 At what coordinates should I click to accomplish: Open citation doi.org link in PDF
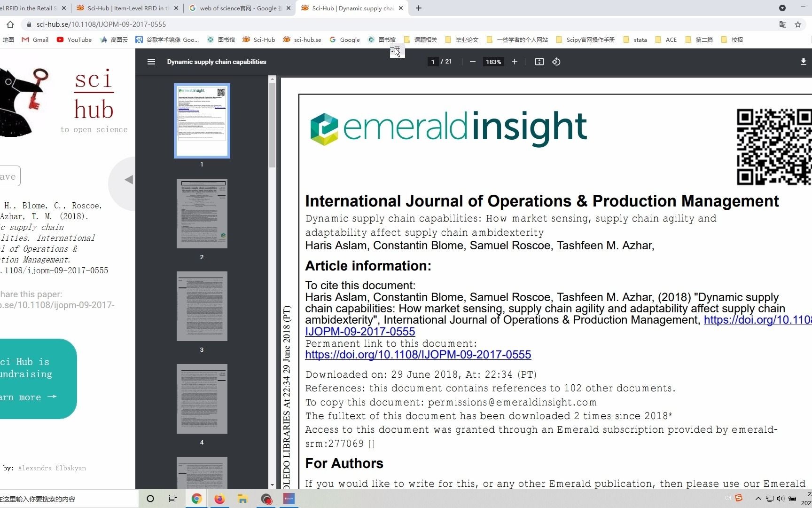757,320
